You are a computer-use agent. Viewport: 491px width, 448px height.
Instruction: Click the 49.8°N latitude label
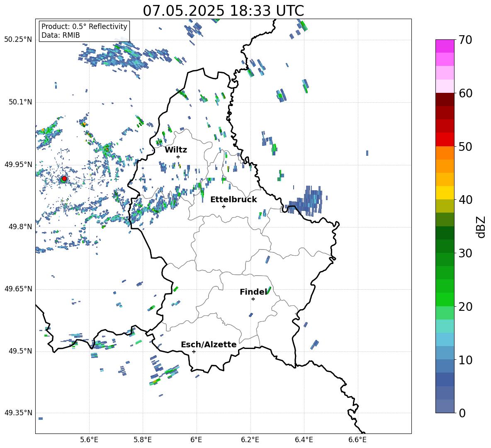pyautogui.click(x=20, y=227)
